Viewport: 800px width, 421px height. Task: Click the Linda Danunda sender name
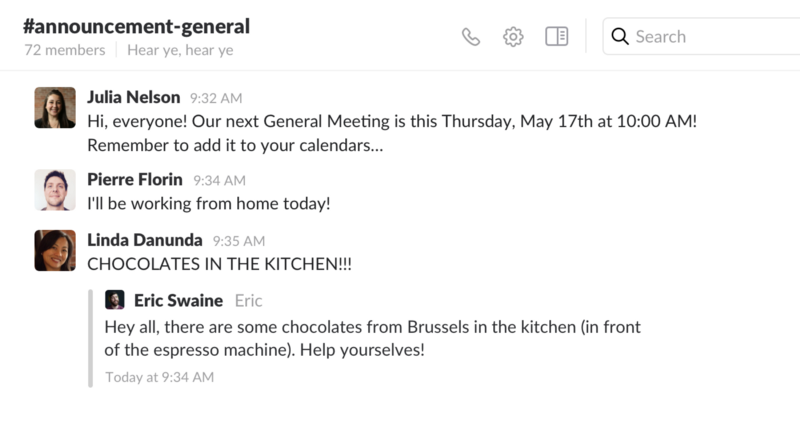[145, 240]
